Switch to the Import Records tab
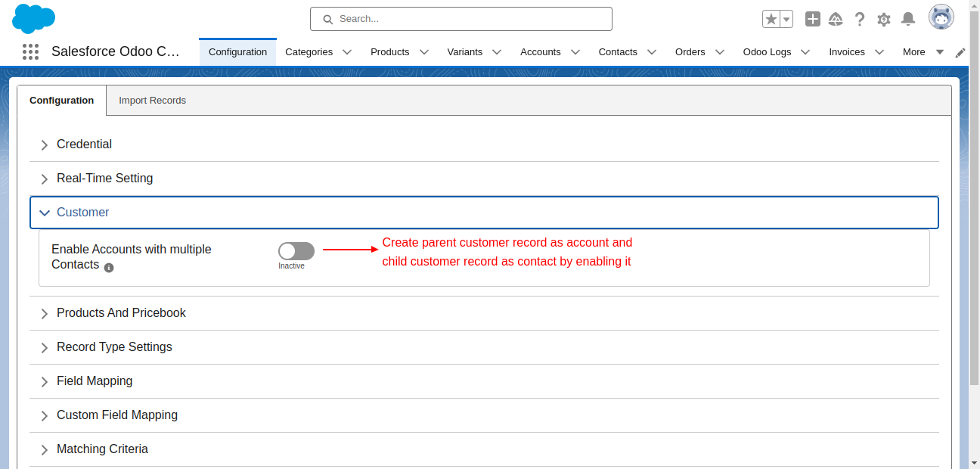Viewport: 980px width, 469px height. click(152, 100)
